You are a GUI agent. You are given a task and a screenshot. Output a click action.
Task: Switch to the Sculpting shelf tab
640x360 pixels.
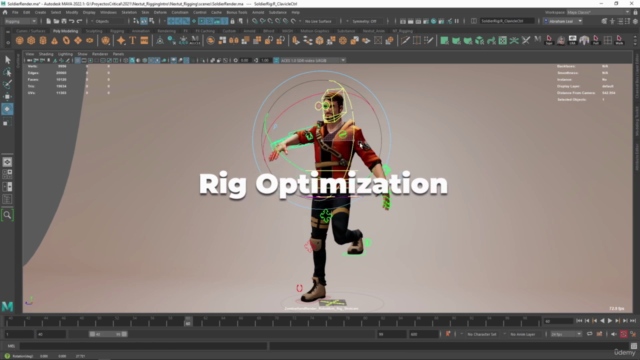point(94,31)
